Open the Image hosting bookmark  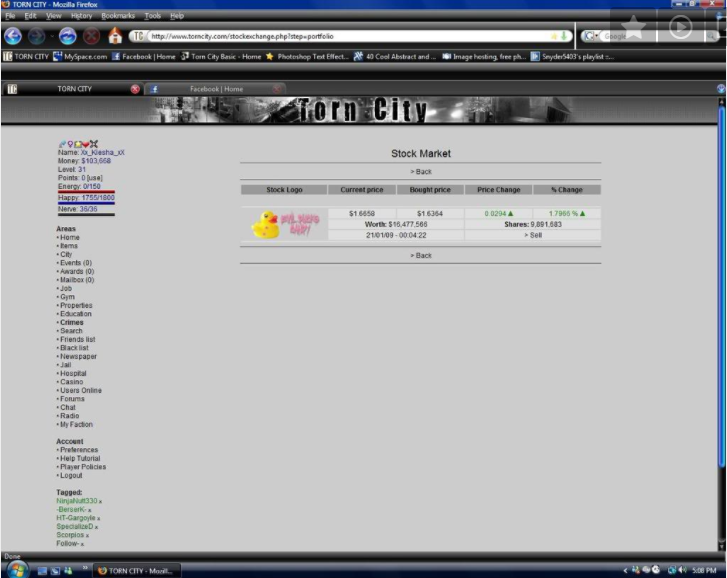(x=484, y=57)
